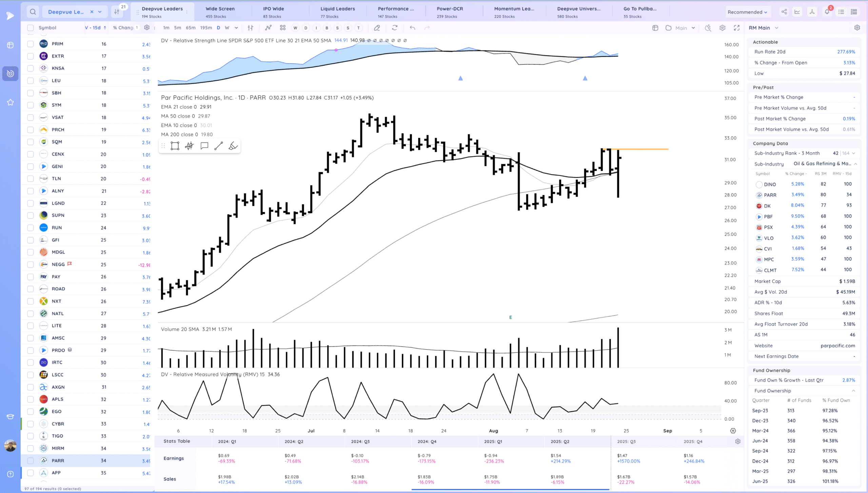Switch to IPO Wide tab
This screenshot has height=493, width=868.
(273, 12)
